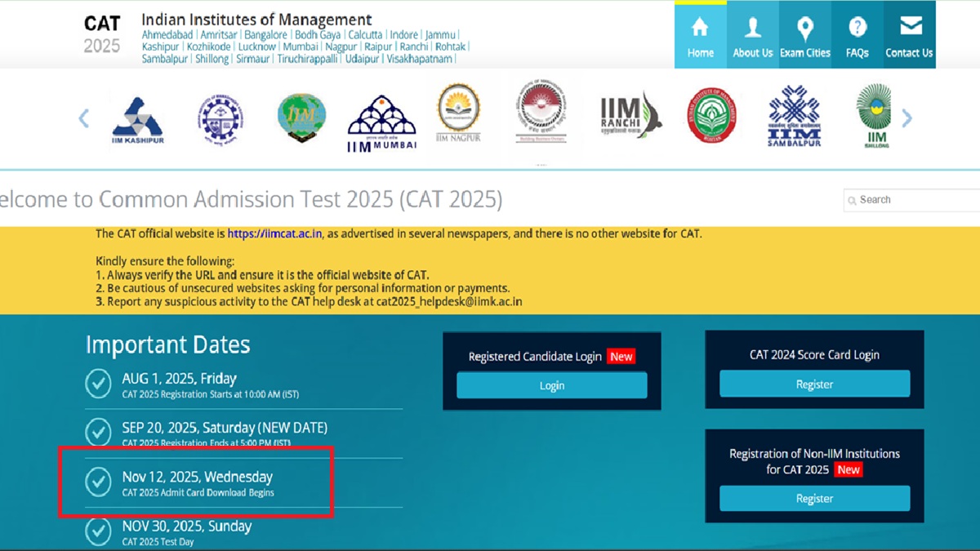Click checkmark icon beside Aug 1 registration date
The image size is (980, 551).
click(98, 384)
